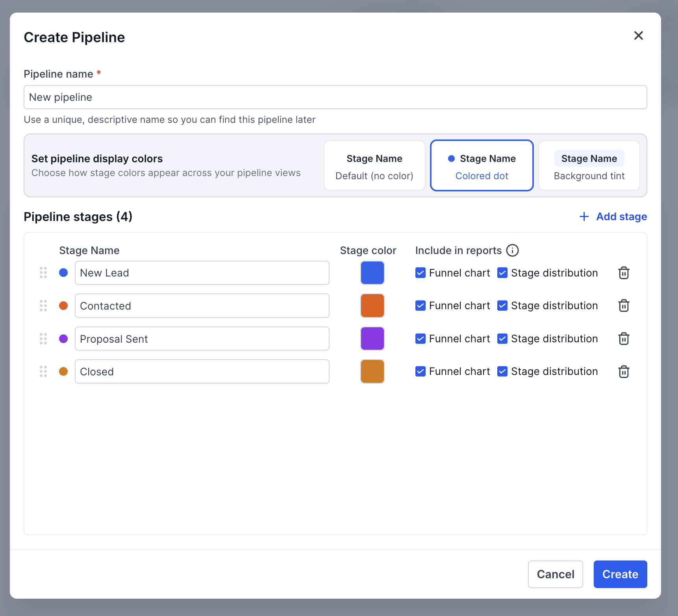Click the drag handle beside Contacted
This screenshot has width=678, height=616.
[43, 306]
